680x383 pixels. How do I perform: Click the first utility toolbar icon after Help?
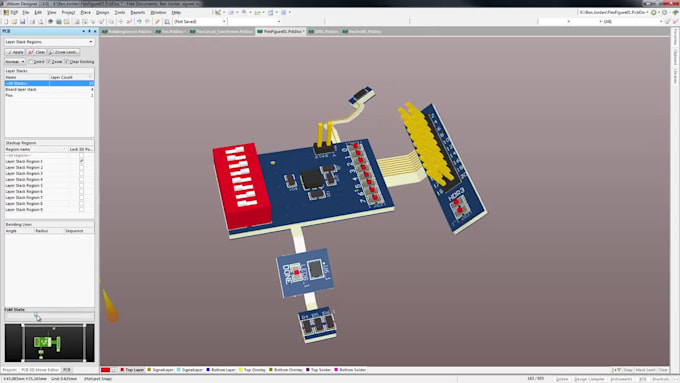218,13
